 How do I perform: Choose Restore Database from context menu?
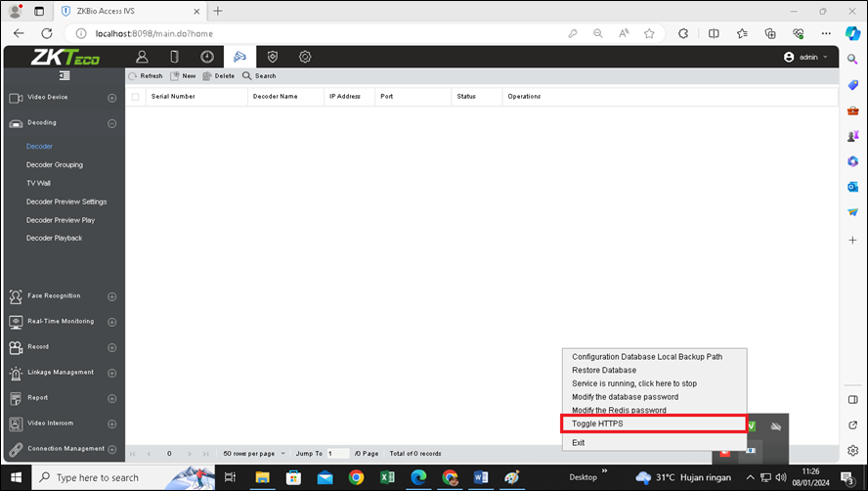(604, 371)
